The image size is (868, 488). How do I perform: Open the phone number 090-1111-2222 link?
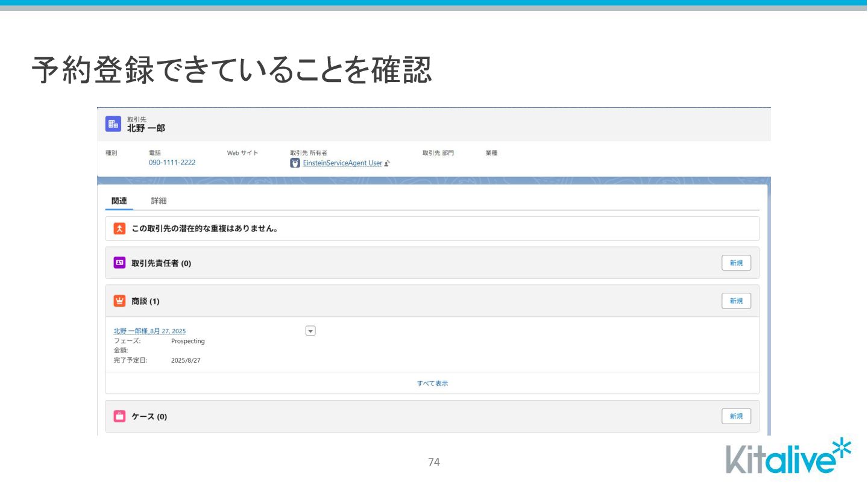pos(172,163)
